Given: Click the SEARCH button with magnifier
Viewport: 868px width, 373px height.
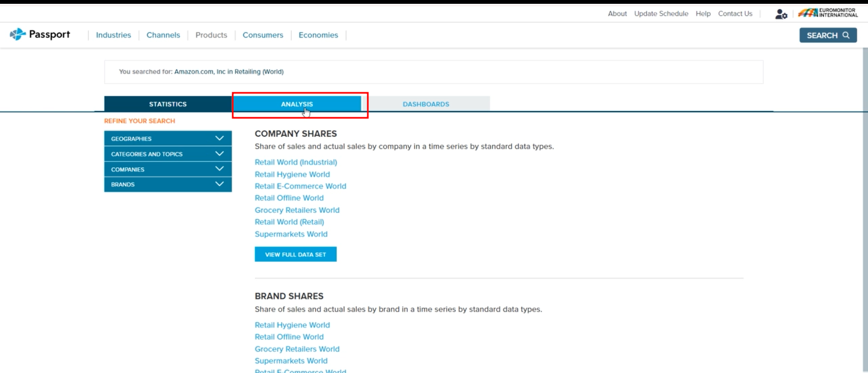Looking at the screenshot, I should pyautogui.click(x=827, y=35).
